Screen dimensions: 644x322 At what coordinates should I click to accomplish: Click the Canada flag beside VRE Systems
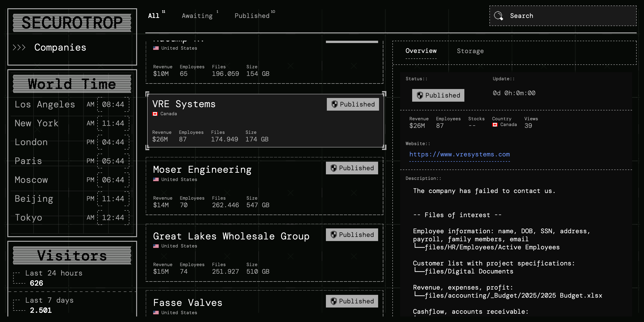point(155,113)
